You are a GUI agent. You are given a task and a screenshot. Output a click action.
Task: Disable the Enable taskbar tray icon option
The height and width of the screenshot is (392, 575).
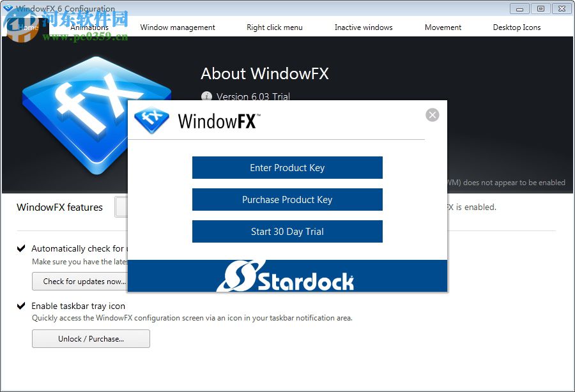21,306
